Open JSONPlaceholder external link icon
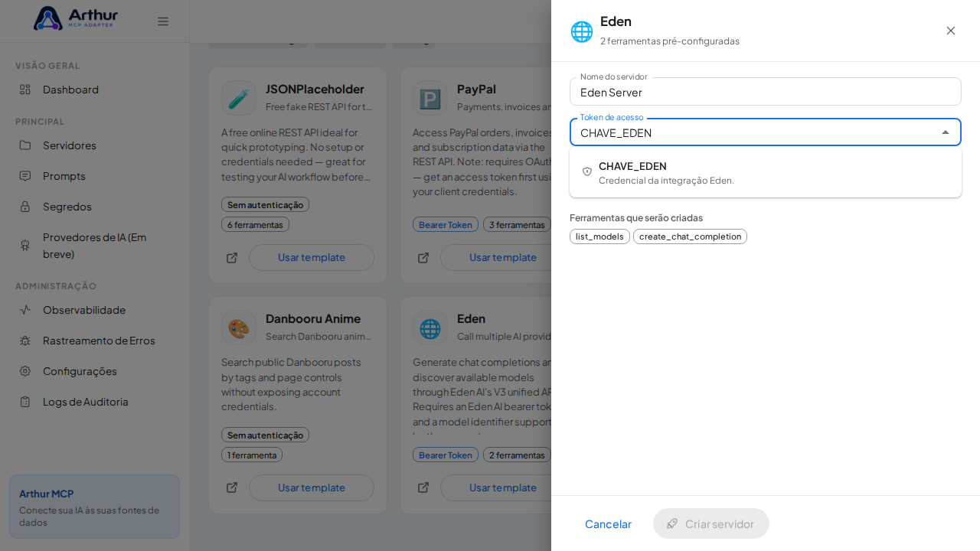This screenshot has width=980, height=551. [232, 258]
